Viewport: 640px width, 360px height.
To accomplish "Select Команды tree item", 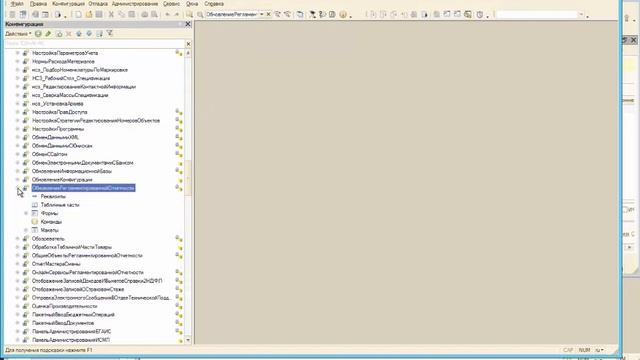I will click(x=51, y=222).
